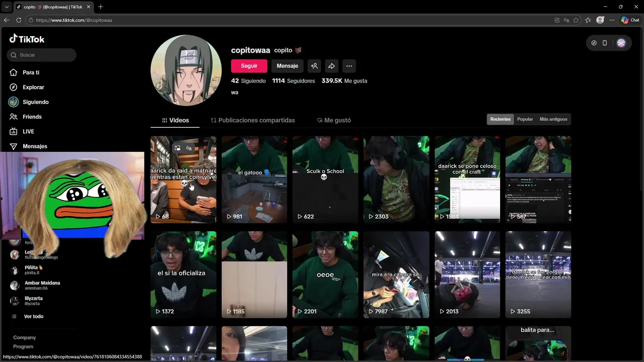The image size is (644, 362).
Task: Click the Get app phone icon
Action: (605, 43)
